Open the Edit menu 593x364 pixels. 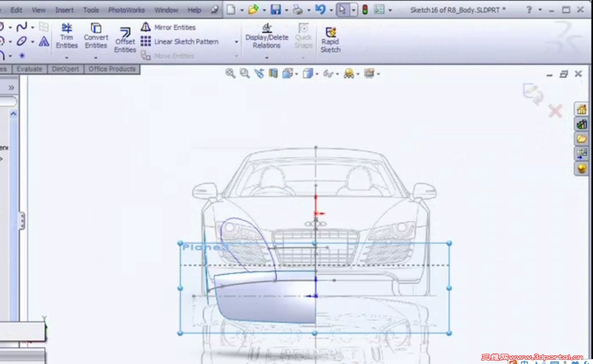click(x=16, y=10)
